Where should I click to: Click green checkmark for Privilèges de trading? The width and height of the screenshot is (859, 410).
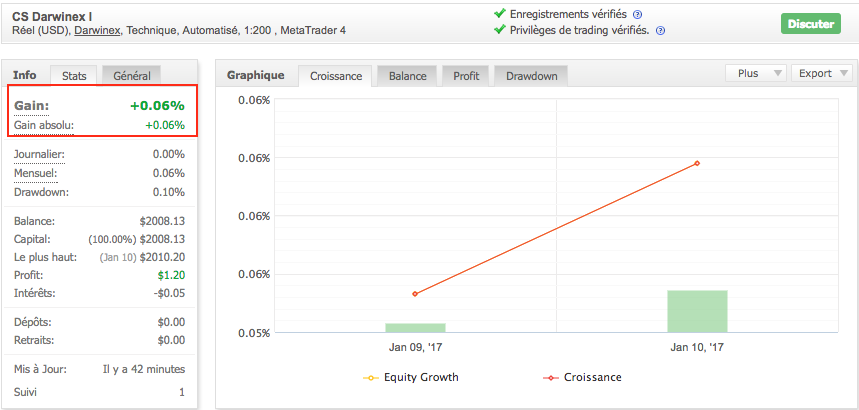point(500,30)
